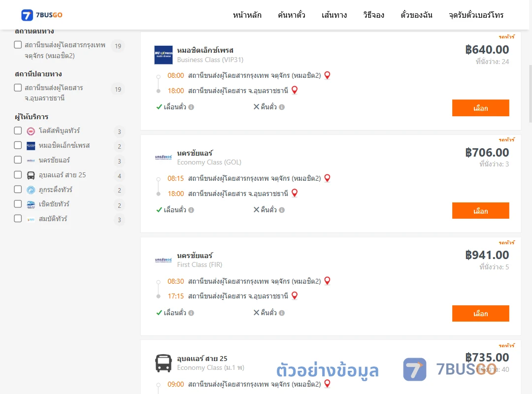532x394 pixels.
Task: Check origin station หมอชิต2 filter
Action: point(18,45)
